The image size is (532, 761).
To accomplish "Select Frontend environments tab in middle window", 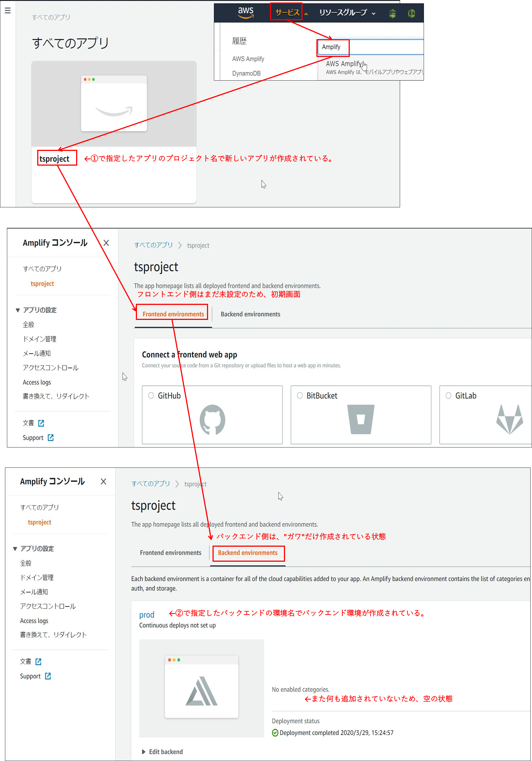I will (x=173, y=314).
